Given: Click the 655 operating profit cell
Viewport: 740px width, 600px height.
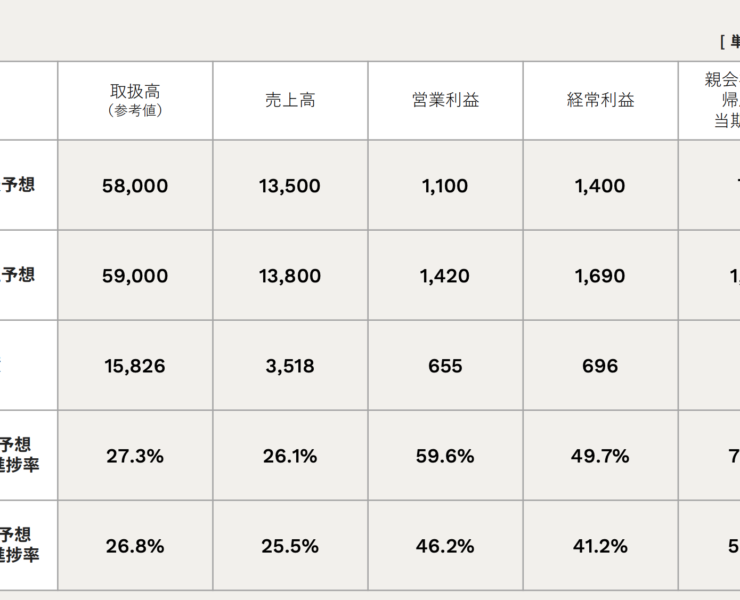Looking at the screenshot, I should click(445, 366).
